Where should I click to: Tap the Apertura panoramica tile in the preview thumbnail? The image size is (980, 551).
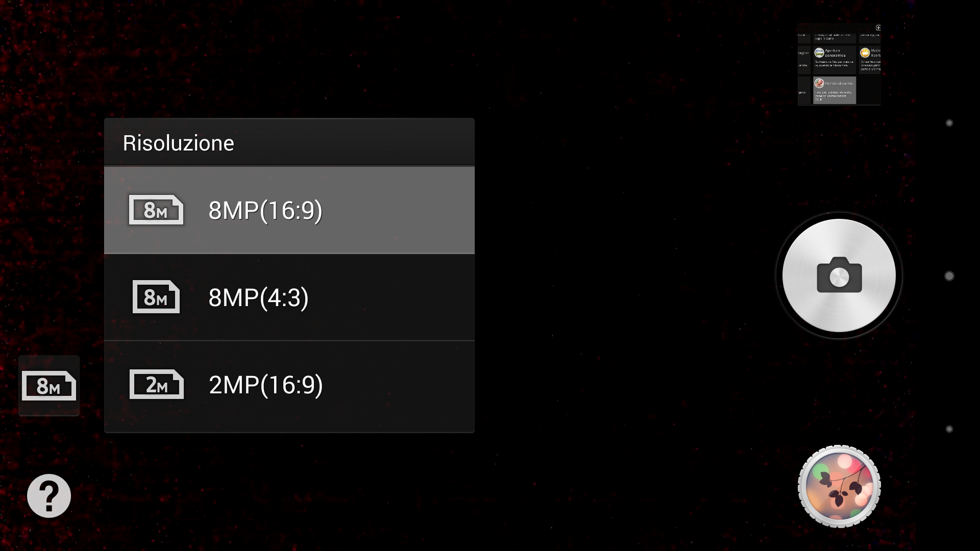pyautogui.click(x=835, y=60)
